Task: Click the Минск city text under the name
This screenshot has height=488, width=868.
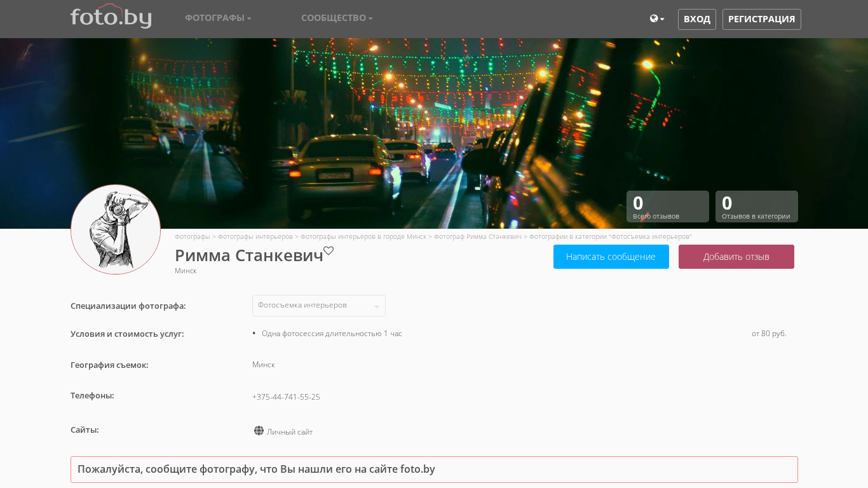Action: click(x=186, y=271)
